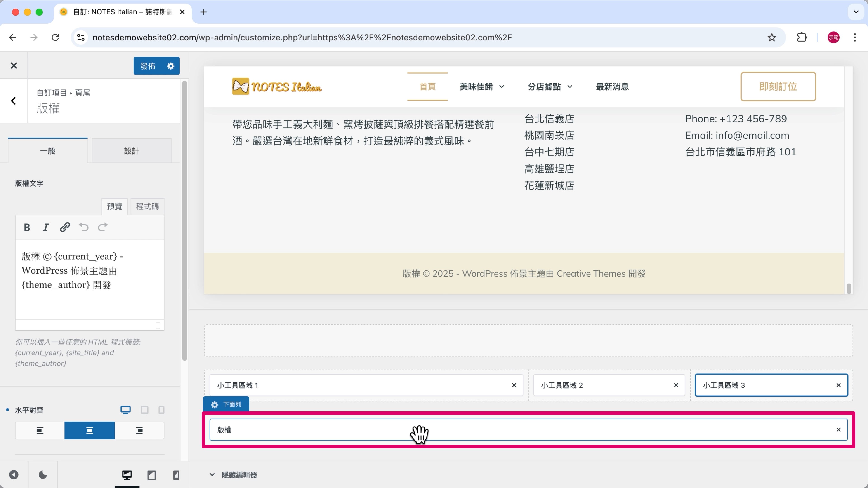Viewport: 868px width, 488px height.
Task: Click the 發佈 publish button
Action: 148,66
